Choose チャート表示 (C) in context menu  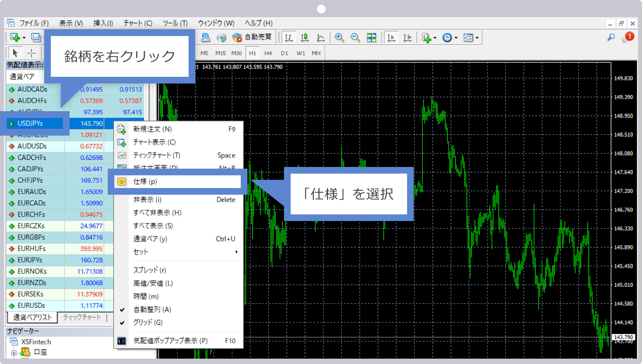click(178, 142)
